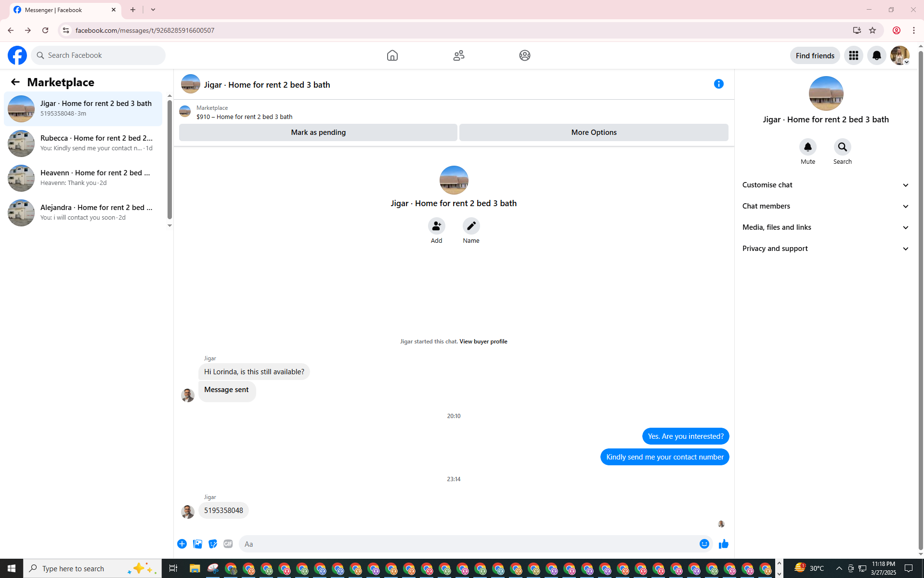The width and height of the screenshot is (924, 578).
Task: Go back using the Marketplace back arrow
Action: point(15,82)
